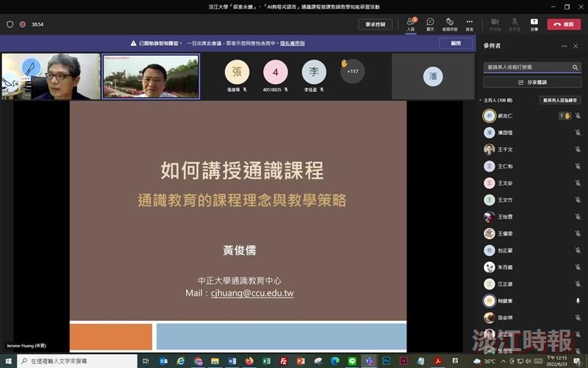Click muted mic icon beside 王文竹

click(x=578, y=199)
